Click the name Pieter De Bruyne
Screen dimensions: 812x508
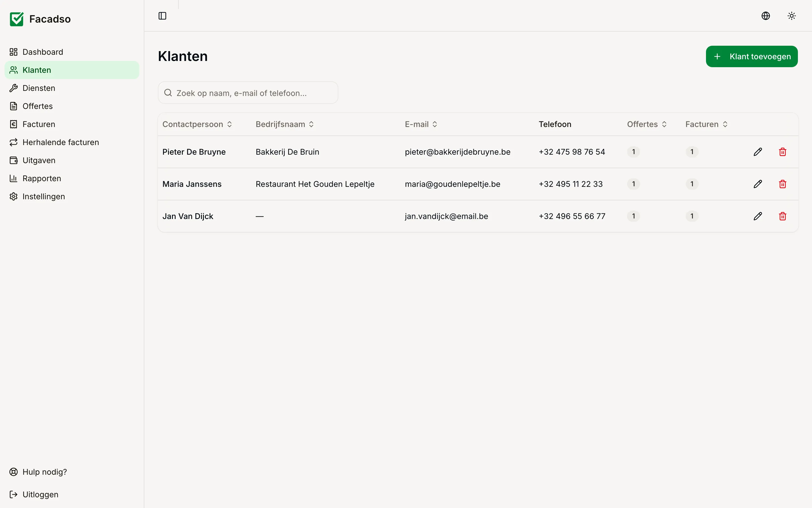pos(194,152)
